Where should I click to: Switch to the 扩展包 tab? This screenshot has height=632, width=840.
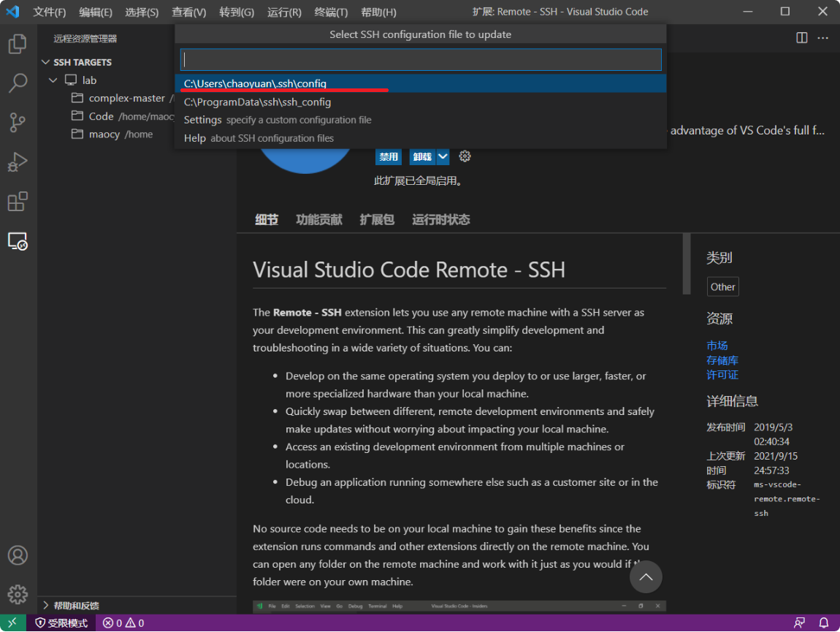pos(377,220)
